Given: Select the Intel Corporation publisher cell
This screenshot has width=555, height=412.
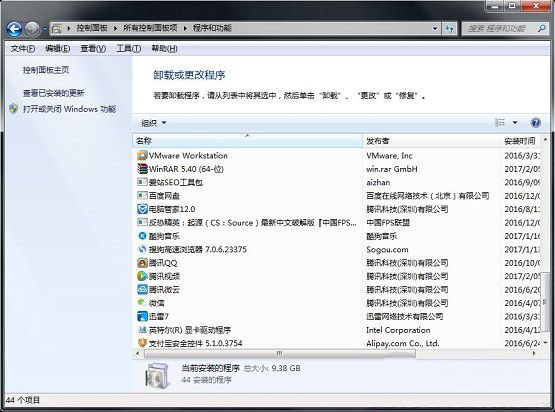Looking at the screenshot, I should point(398,330).
